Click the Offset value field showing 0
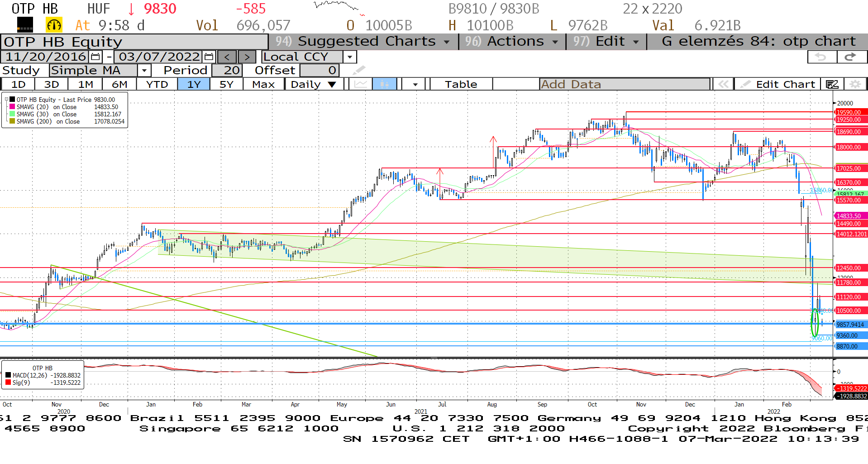This screenshot has width=868, height=464. coord(320,70)
